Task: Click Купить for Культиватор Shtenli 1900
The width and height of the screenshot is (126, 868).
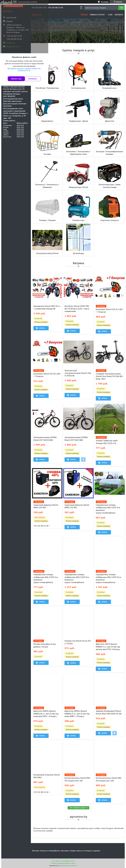Action: point(41,328)
